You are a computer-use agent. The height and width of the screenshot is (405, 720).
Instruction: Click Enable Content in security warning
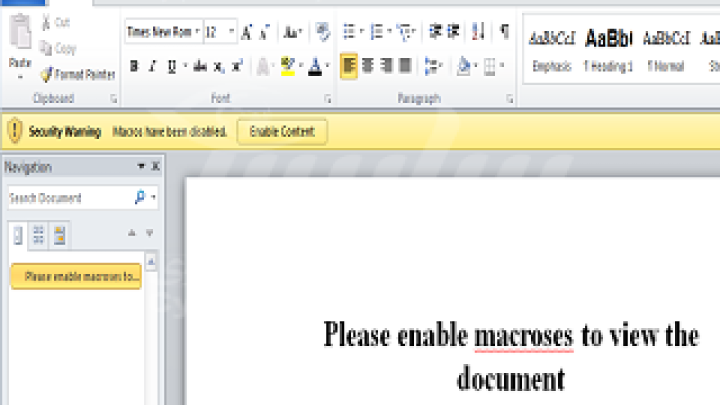pos(282,132)
